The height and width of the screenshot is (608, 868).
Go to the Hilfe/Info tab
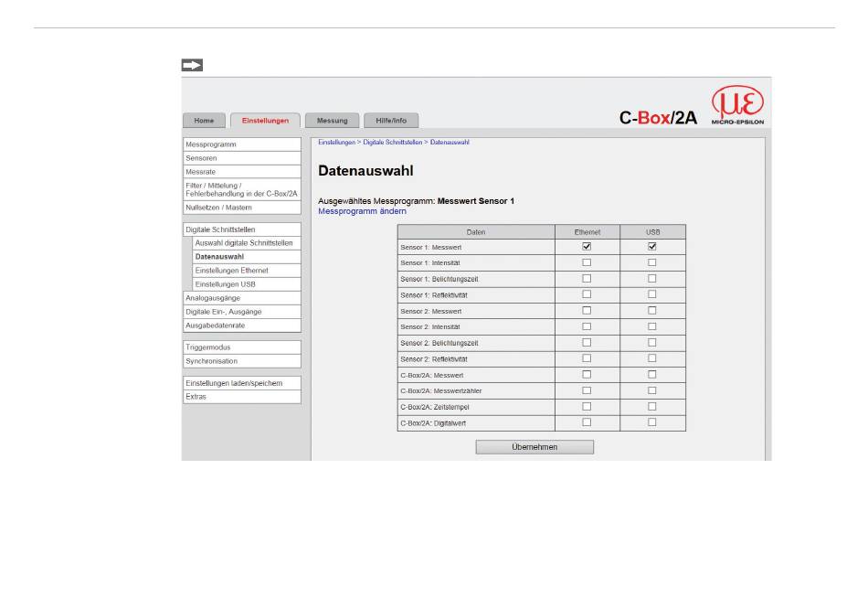pyautogui.click(x=391, y=121)
